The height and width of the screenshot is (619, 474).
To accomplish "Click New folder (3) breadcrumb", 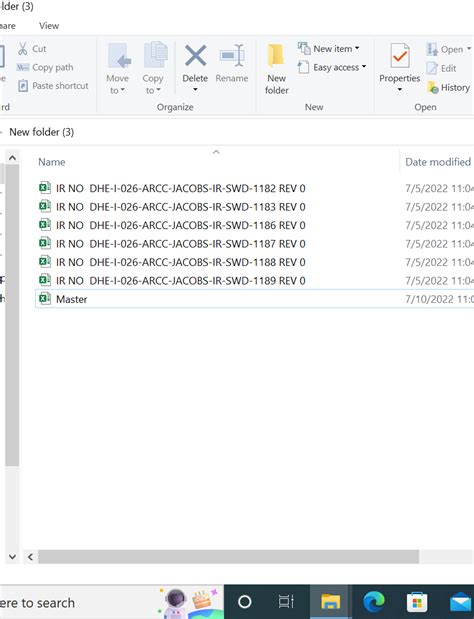I will point(41,132).
